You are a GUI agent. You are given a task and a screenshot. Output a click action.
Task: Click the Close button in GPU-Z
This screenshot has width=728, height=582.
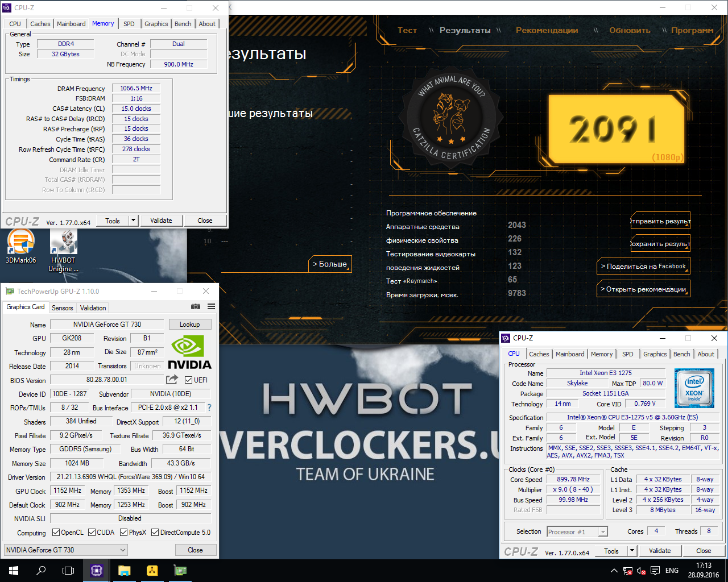(x=195, y=550)
